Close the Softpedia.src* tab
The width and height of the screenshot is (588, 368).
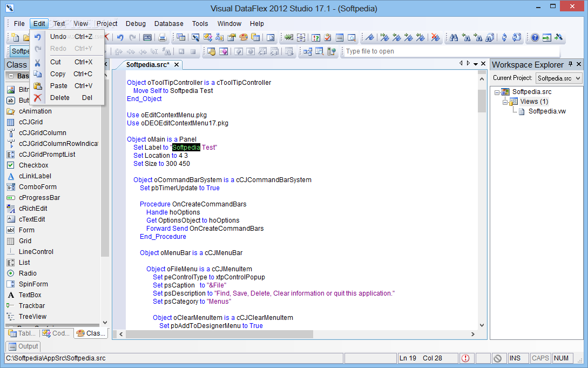point(176,64)
